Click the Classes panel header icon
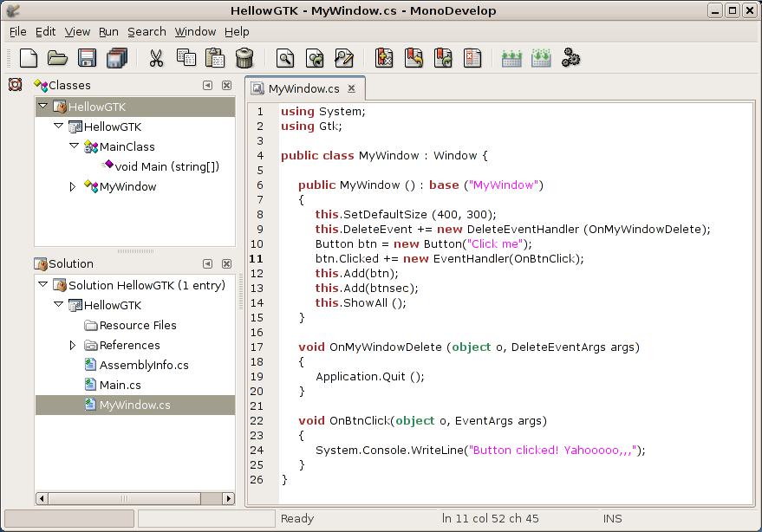 click(41, 86)
